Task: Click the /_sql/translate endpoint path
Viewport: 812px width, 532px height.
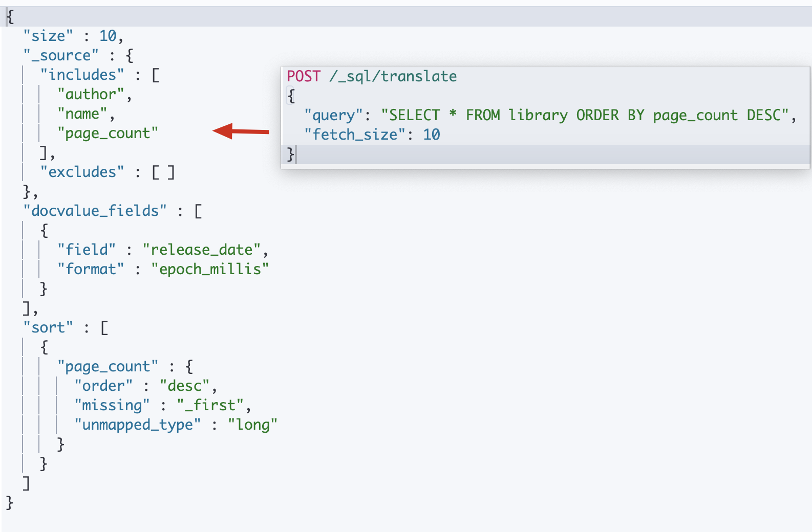Action: pos(393,76)
